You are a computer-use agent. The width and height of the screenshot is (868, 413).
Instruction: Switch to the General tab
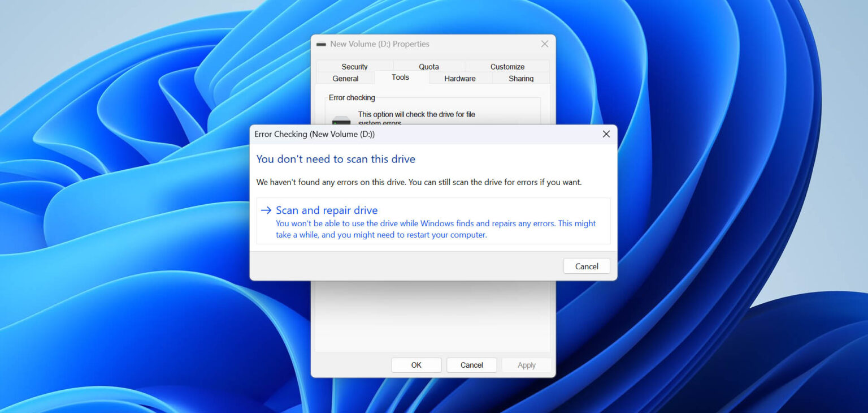coord(345,78)
